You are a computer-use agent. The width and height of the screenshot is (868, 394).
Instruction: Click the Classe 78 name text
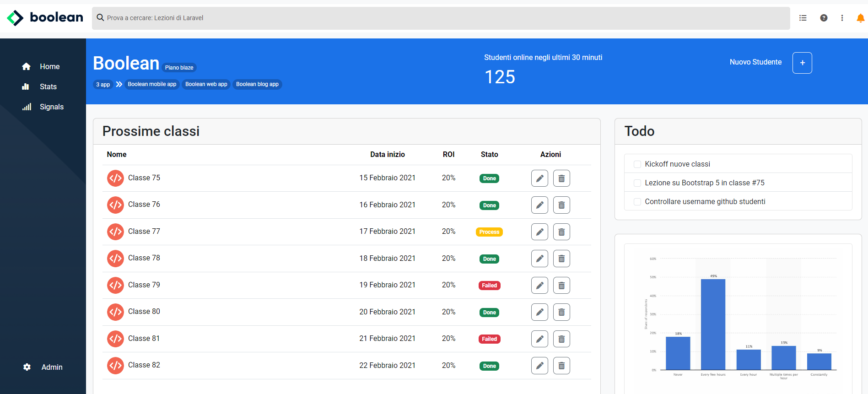(144, 258)
